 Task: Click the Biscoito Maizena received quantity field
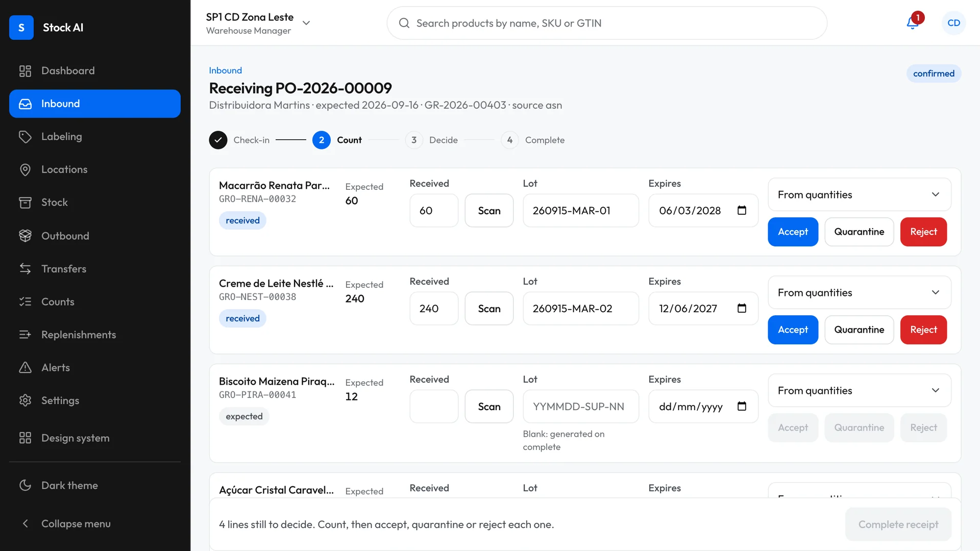tap(434, 407)
